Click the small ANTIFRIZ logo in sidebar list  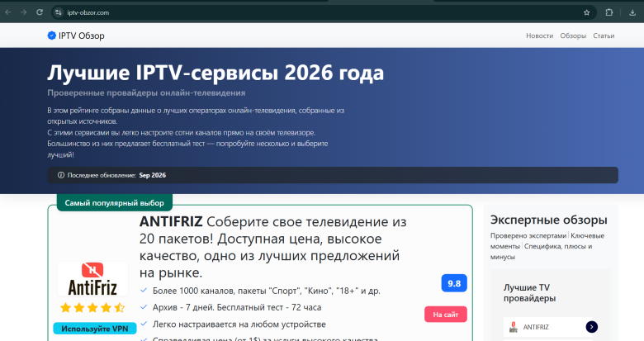514,327
